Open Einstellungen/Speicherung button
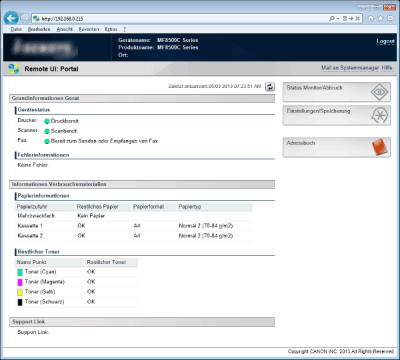Screen dimensions: 400x360 337,115
